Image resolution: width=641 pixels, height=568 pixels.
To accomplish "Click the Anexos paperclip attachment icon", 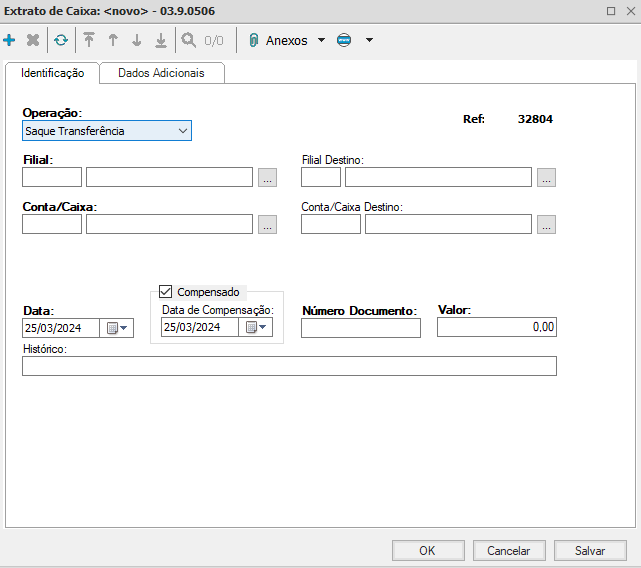I will coord(254,41).
